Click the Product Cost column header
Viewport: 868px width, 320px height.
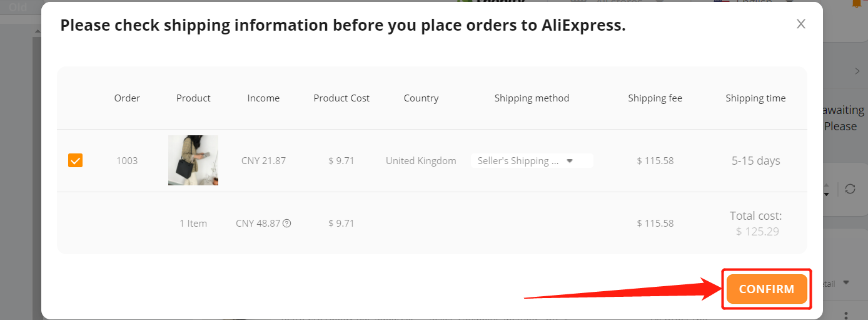tap(341, 98)
